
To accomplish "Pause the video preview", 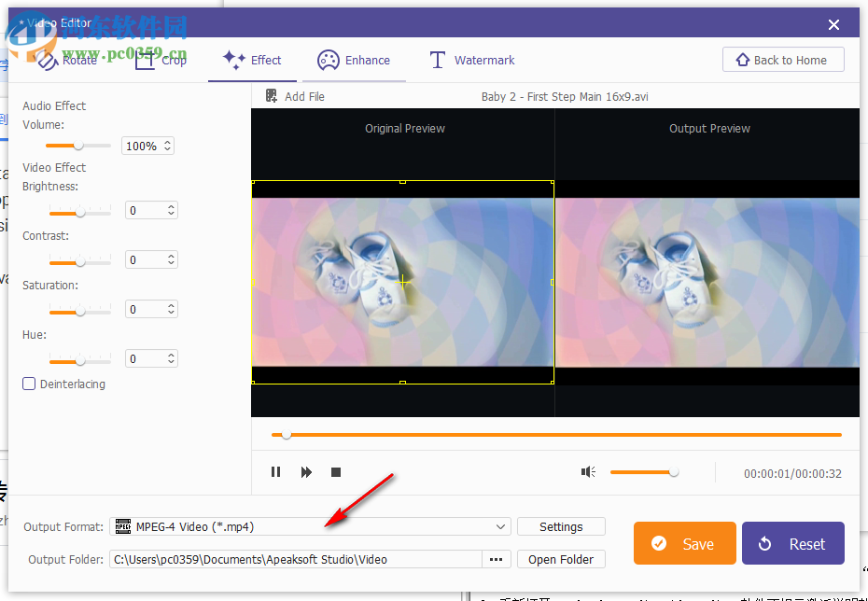I will [276, 472].
